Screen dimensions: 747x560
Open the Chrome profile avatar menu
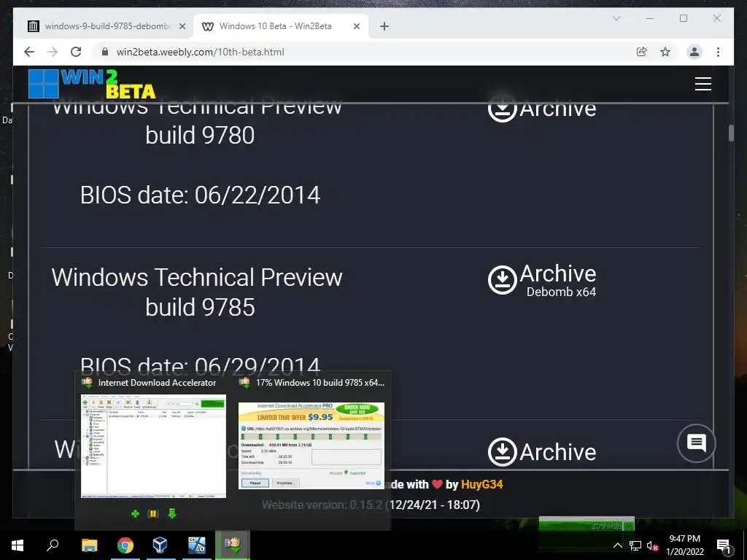tap(694, 52)
